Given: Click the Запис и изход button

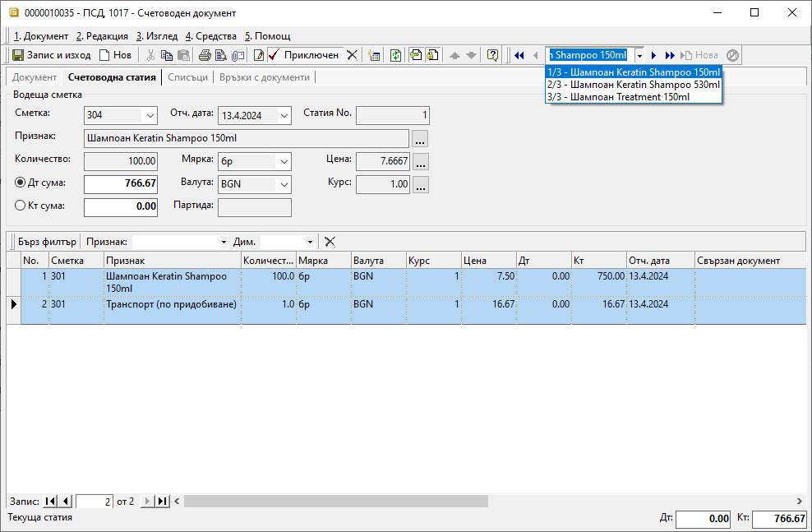Looking at the screenshot, I should click(51, 55).
